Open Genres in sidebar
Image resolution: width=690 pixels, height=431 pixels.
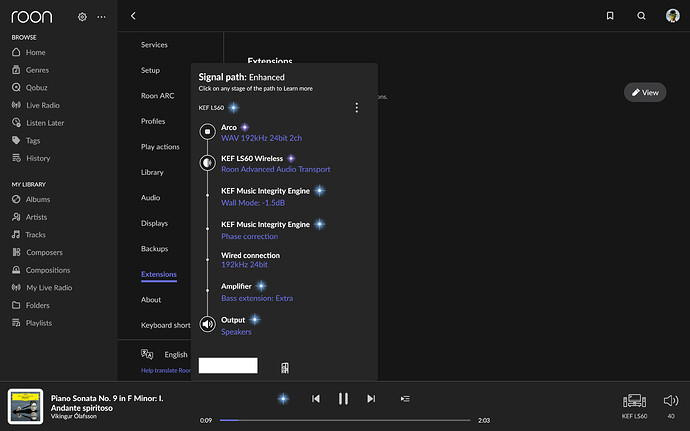click(30, 70)
